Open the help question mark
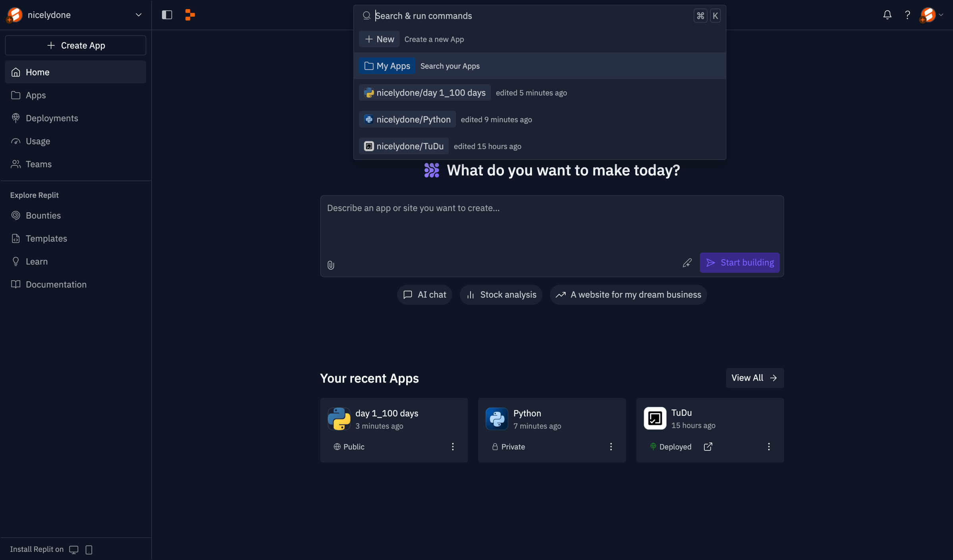 [907, 15]
